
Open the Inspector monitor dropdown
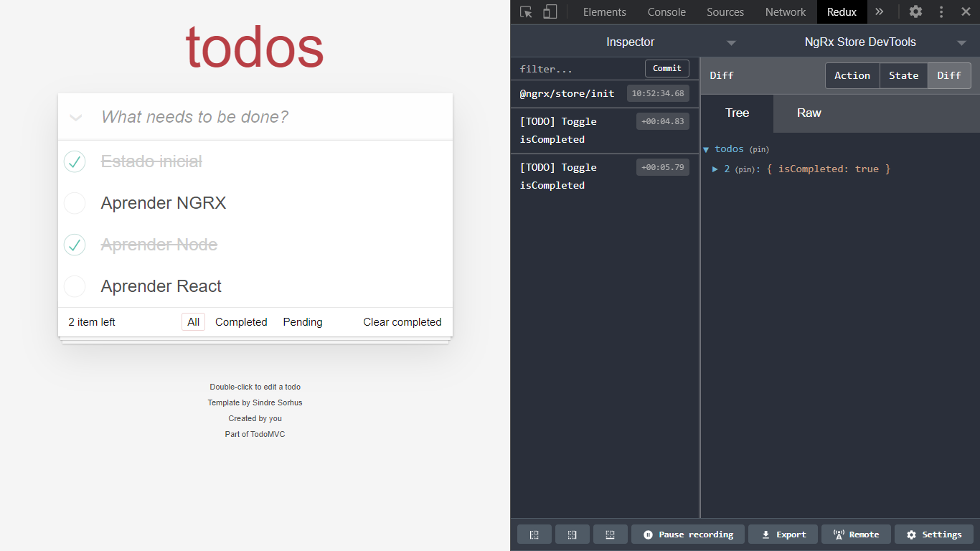(731, 42)
